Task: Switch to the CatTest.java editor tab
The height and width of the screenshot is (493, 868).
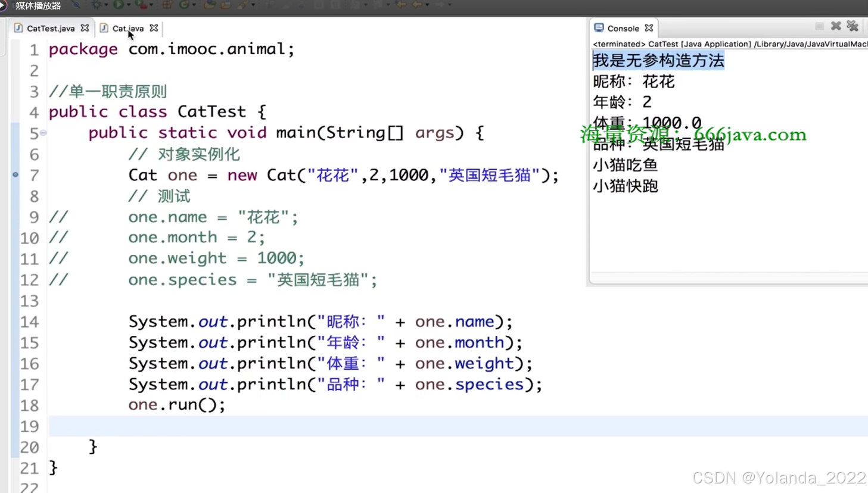Action: pyautogui.click(x=51, y=28)
